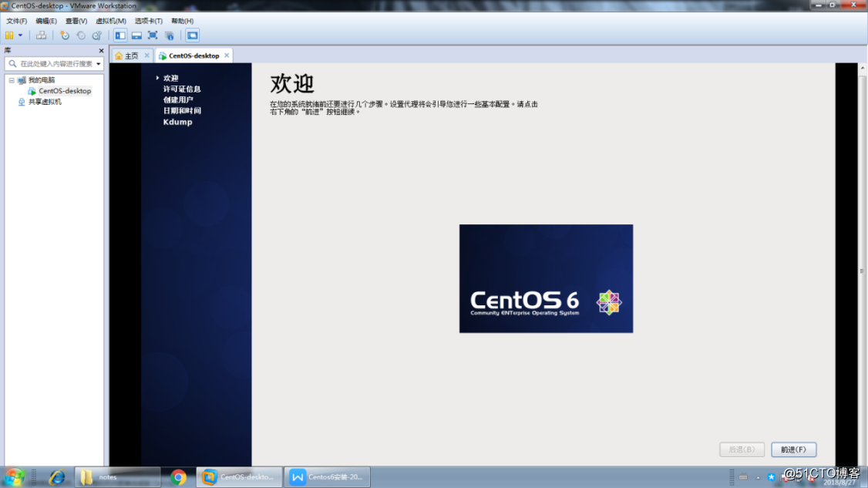Open the notes folder taskbar item
This screenshot has height=488, width=868.
117,477
